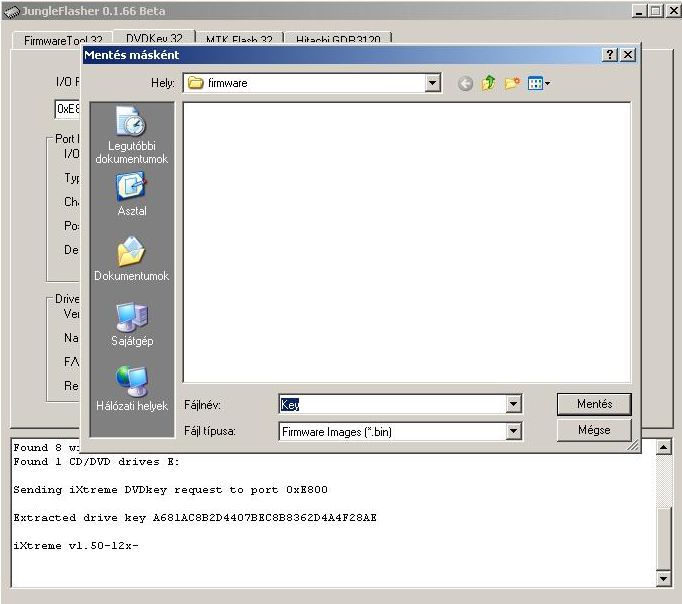Cancel the dialog with Mégse
Screen dimensions: 682x604
tap(594, 431)
